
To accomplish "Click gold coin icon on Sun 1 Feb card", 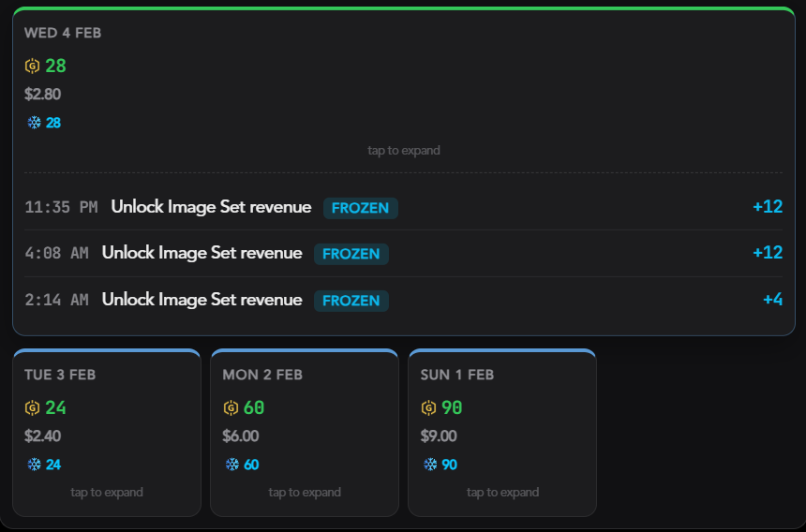I will click(x=428, y=408).
